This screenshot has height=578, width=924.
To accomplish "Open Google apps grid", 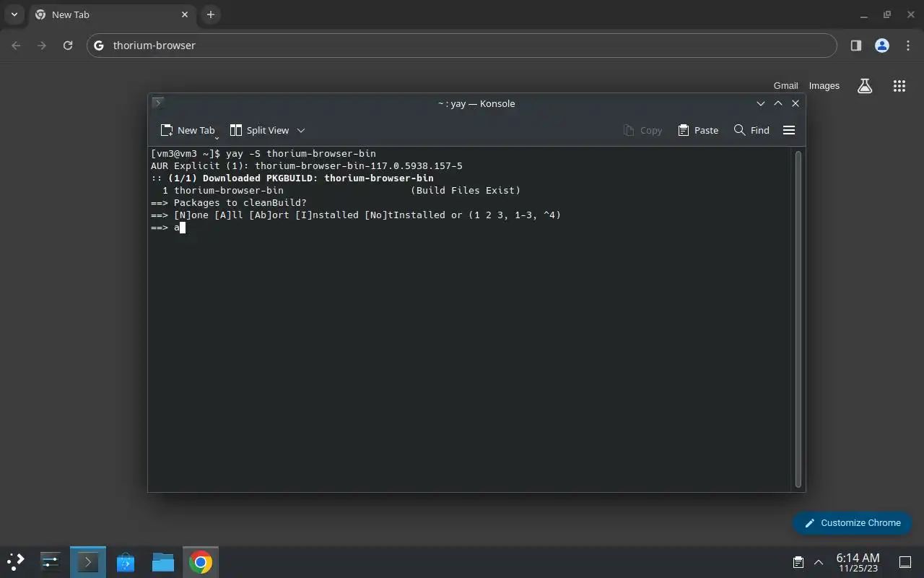I will coord(899,86).
